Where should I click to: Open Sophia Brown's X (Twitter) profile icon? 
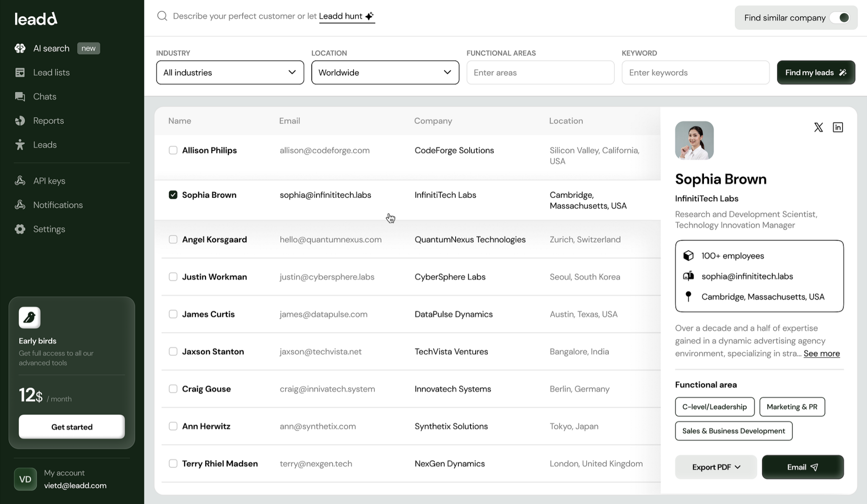tap(818, 127)
